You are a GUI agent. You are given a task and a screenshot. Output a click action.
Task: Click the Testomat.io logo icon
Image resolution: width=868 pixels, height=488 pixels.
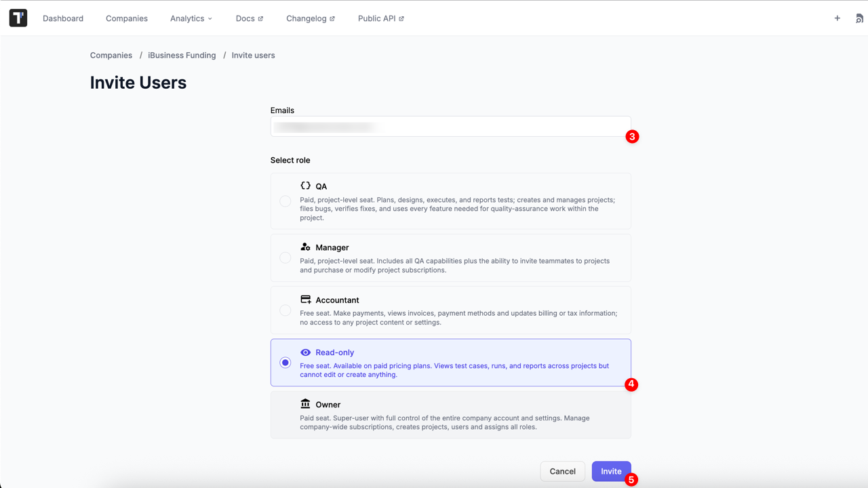18,18
